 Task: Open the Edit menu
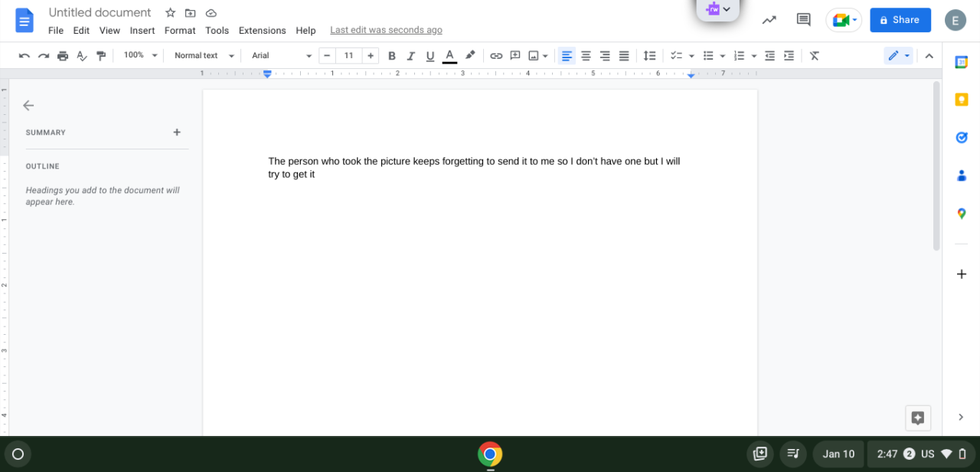pos(81,31)
